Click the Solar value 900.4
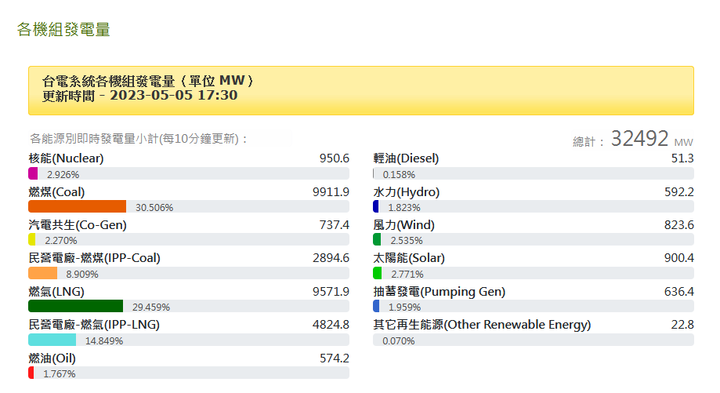This screenshot has width=720, height=393. 679,258
